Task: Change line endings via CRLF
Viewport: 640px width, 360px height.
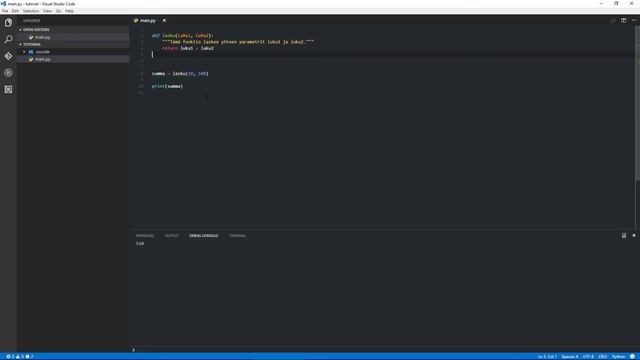Action: pyautogui.click(x=603, y=357)
